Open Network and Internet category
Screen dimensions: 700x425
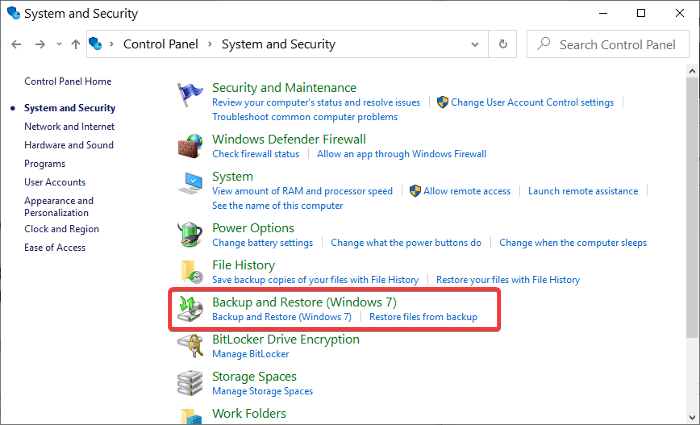pyautogui.click(x=69, y=127)
